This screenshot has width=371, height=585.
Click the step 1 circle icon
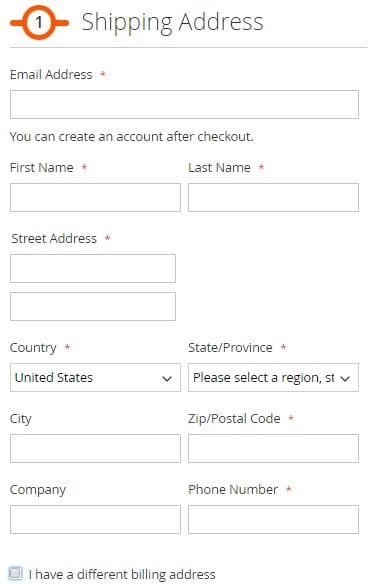click(39, 23)
